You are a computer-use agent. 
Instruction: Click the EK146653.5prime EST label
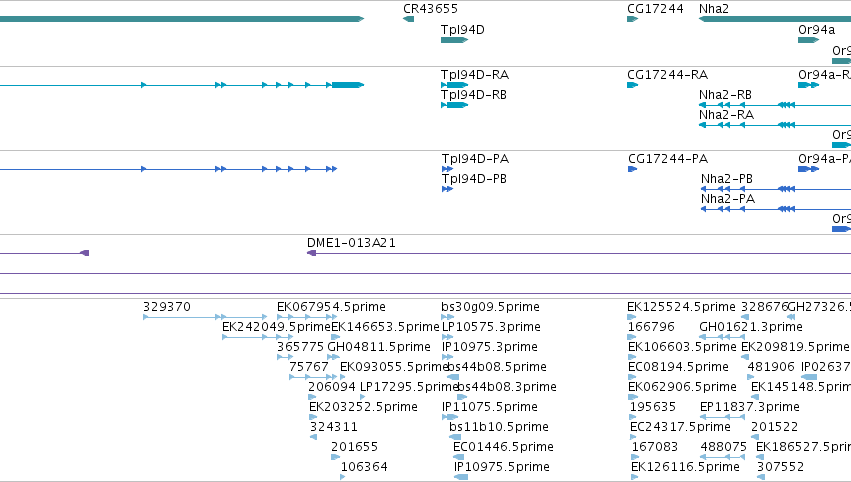tap(385, 327)
